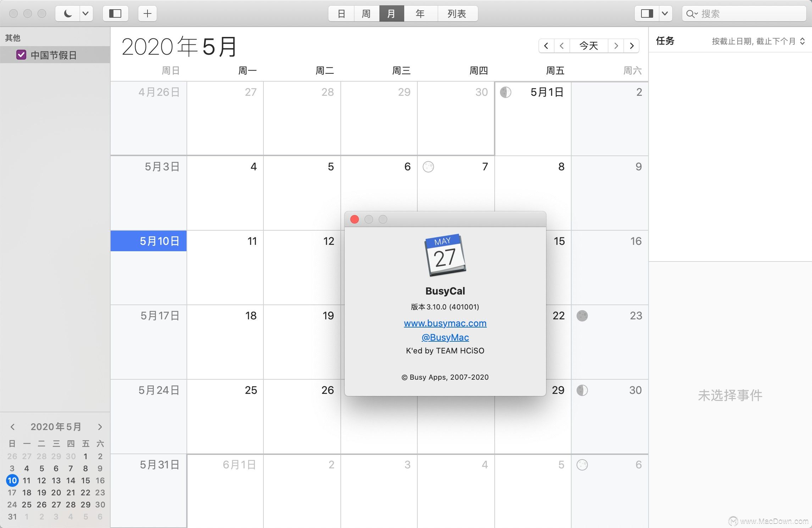
Task: Select day 16 in the month grid
Action: click(610, 268)
